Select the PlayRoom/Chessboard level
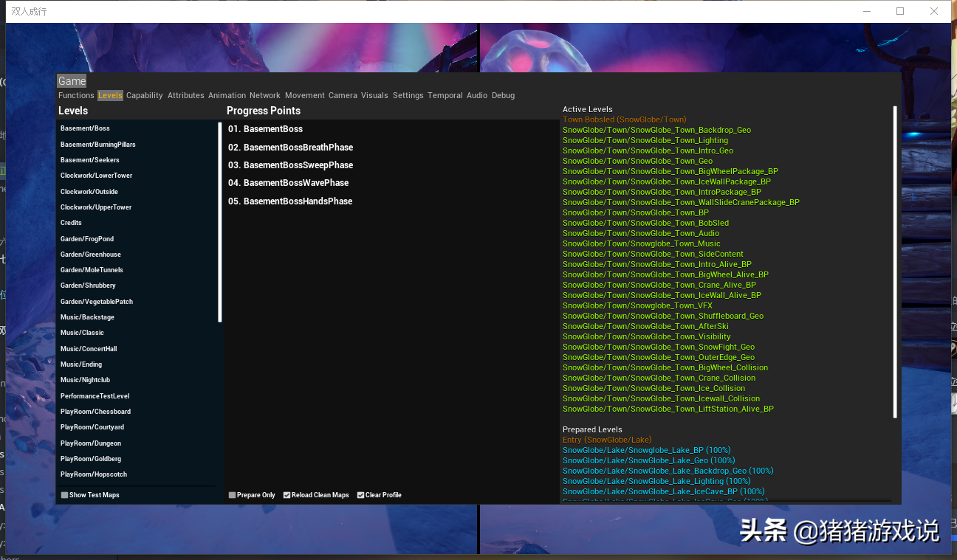 (x=95, y=412)
